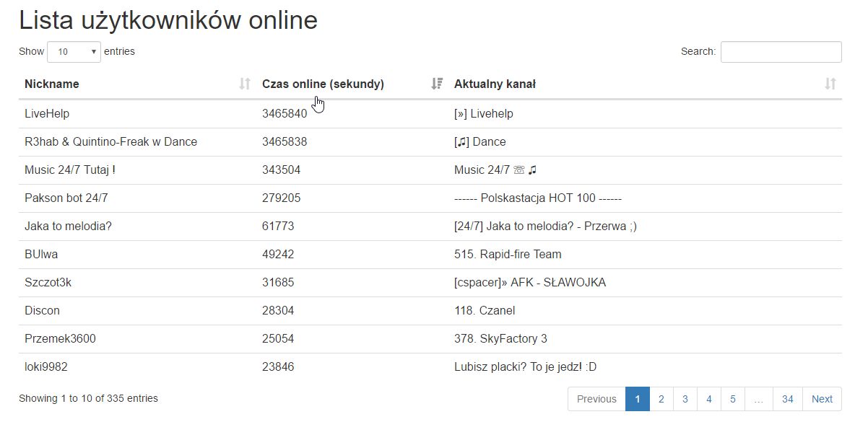The width and height of the screenshot is (868, 422).
Task: Select current page 1 button
Action: pyautogui.click(x=637, y=399)
